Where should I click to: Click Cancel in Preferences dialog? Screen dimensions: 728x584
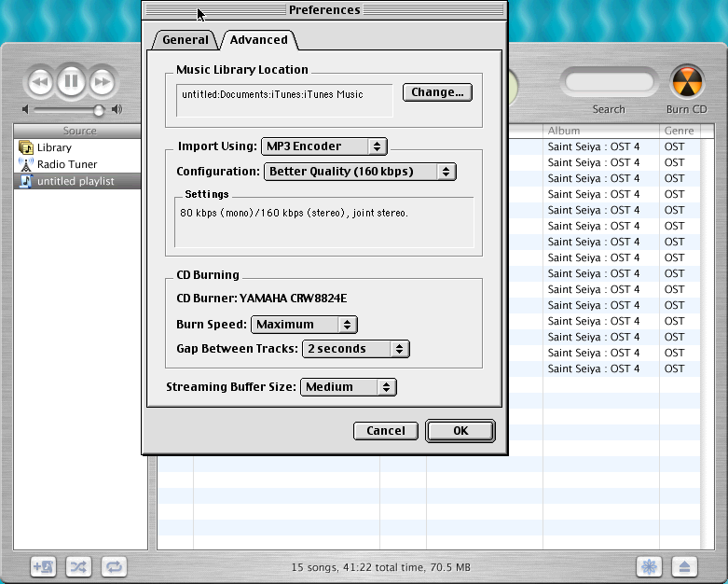pyautogui.click(x=386, y=431)
